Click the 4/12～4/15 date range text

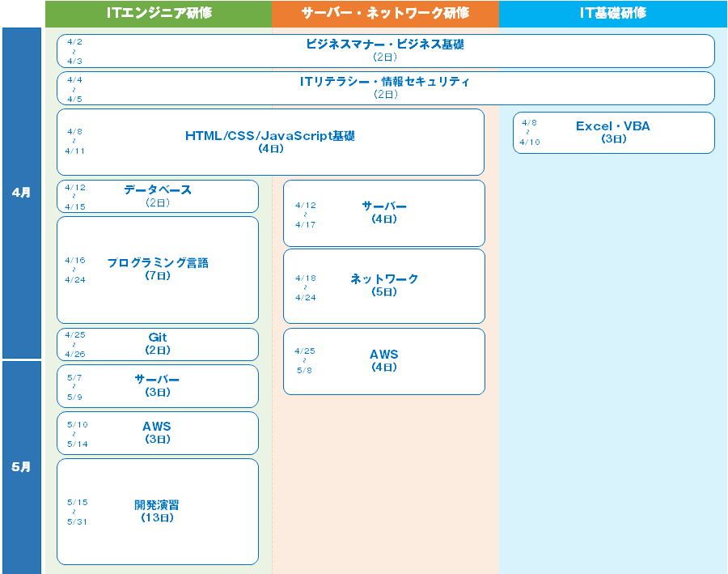tap(74, 197)
